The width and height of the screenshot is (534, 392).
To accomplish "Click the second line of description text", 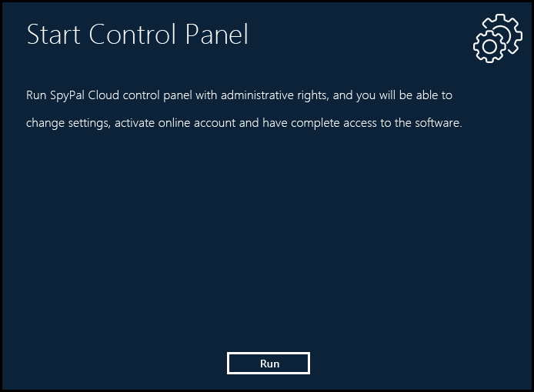I will (243, 123).
